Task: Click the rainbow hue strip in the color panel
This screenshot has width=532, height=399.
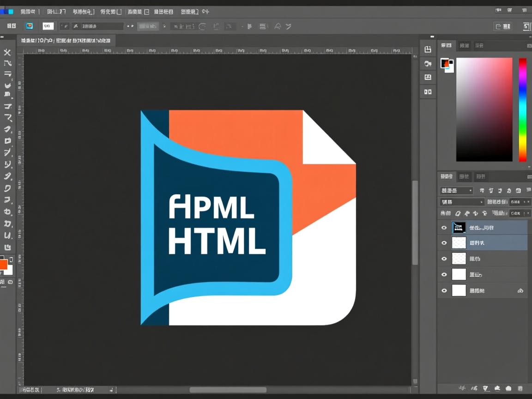Action: [522, 109]
